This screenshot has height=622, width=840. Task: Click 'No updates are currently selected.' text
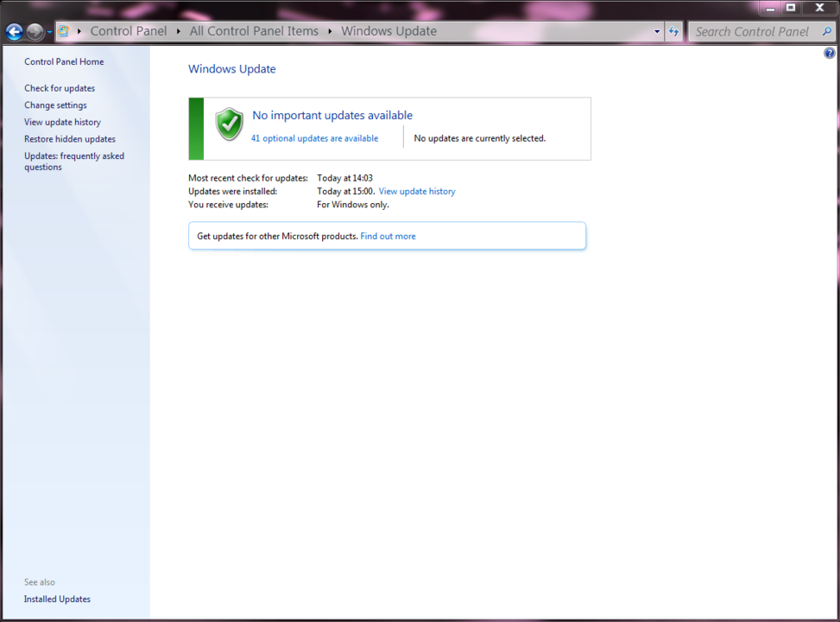pyautogui.click(x=480, y=138)
